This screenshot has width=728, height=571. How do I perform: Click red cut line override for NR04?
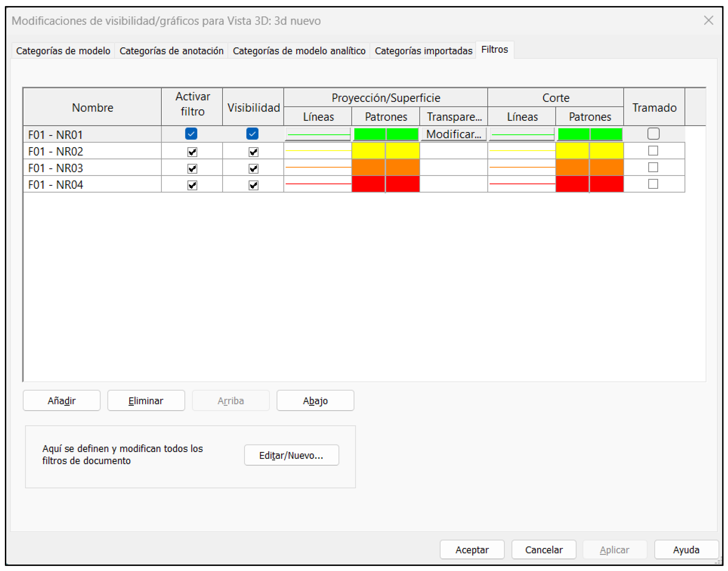point(522,184)
